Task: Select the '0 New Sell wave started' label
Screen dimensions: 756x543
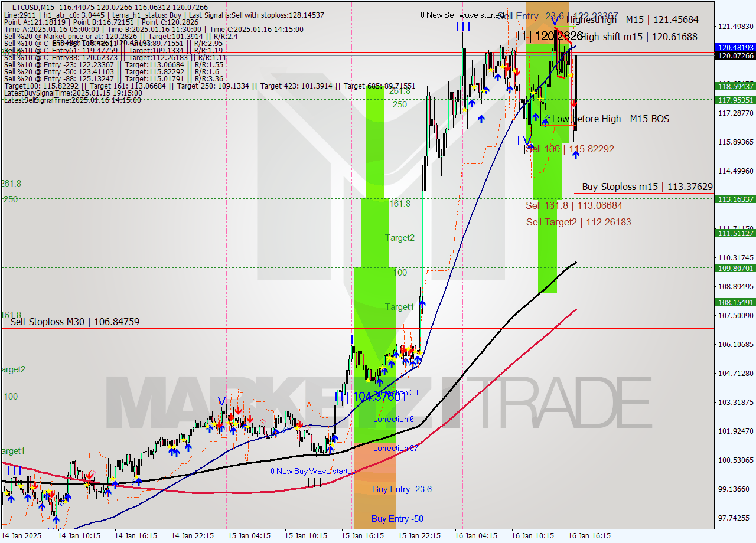Action: coord(462,15)
